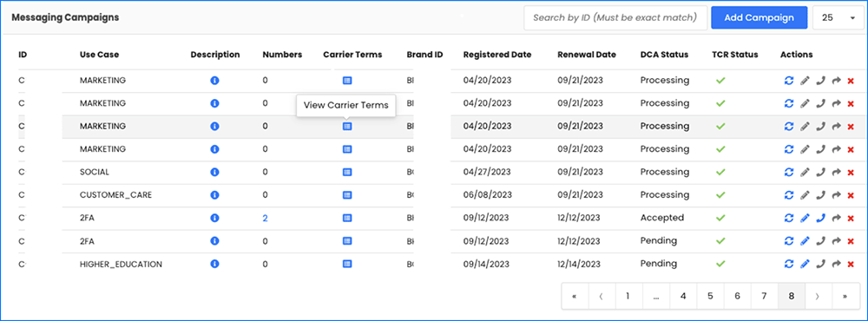Open description info for Pending 2FA campaign
The height and width of the screenshot is (321, 868).
[214, 241]
